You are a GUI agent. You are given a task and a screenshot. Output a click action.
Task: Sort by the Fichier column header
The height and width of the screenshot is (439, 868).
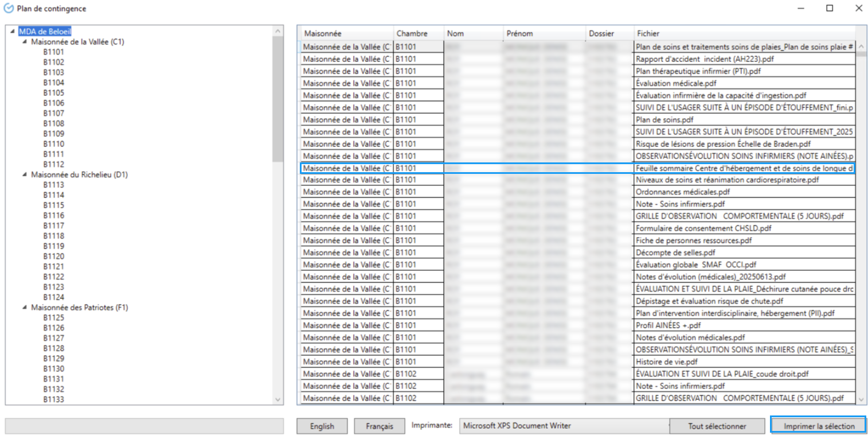pyautogui.click(x=743, y=33)
